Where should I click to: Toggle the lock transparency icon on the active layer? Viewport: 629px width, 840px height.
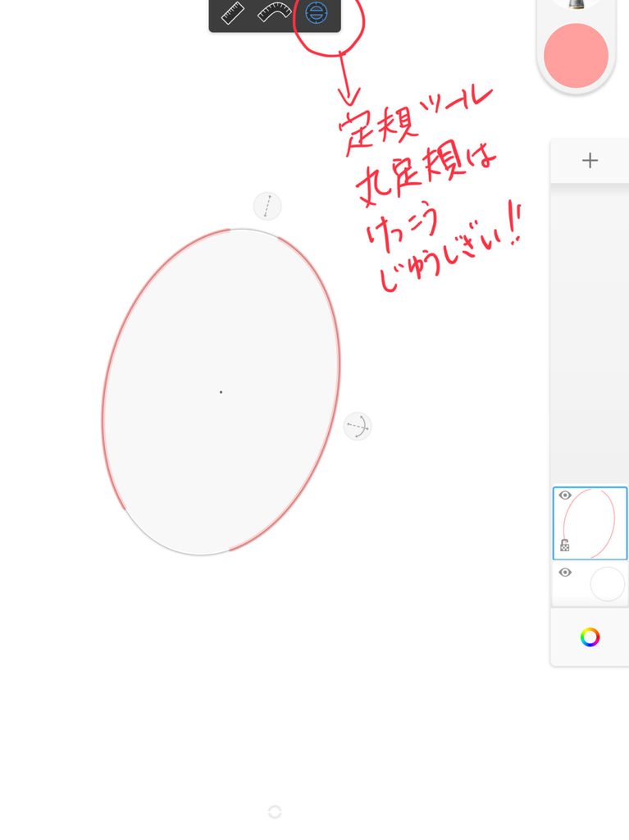tap(565, 546)
